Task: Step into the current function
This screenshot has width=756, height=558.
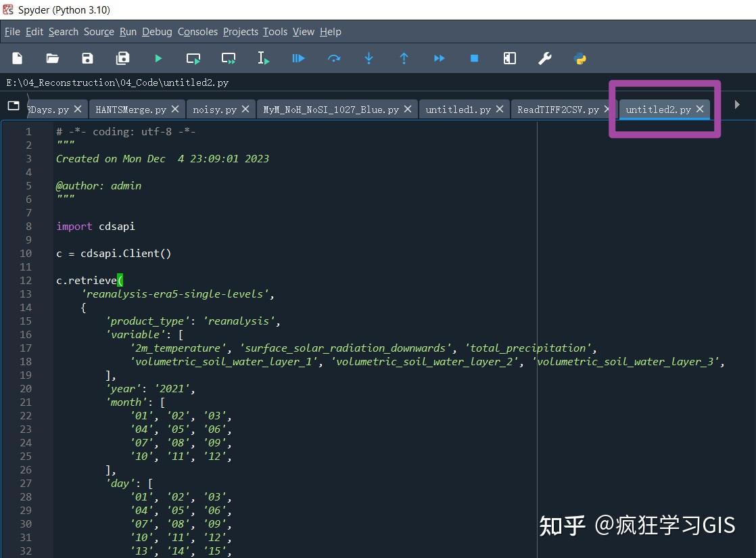Action: [x=369, y=58]
